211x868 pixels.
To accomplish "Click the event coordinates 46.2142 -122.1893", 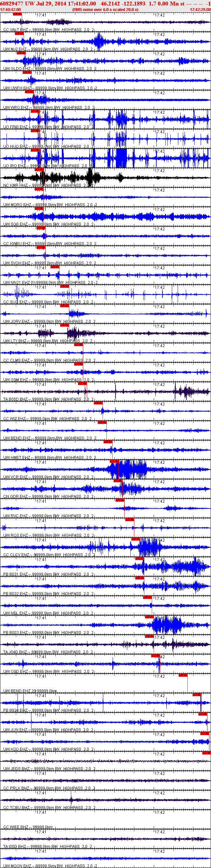I will pyautogui.click(x=123, y=3).
